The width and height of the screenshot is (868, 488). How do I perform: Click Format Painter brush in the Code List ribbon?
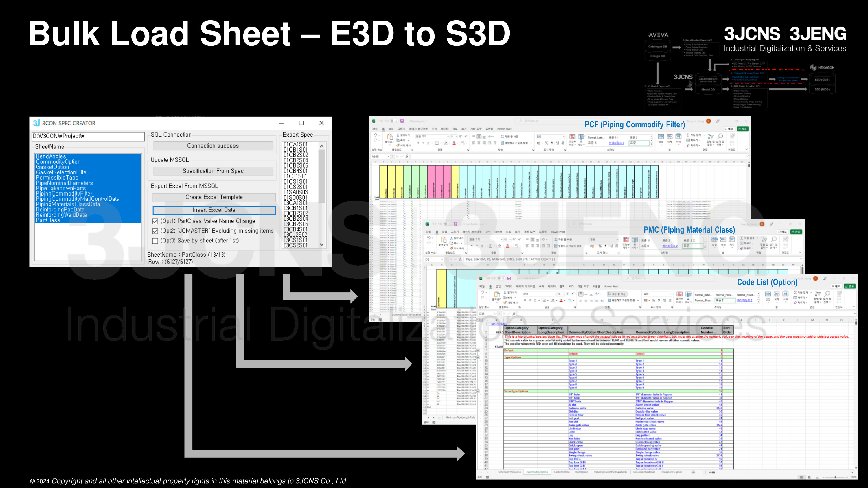point(505,302)
